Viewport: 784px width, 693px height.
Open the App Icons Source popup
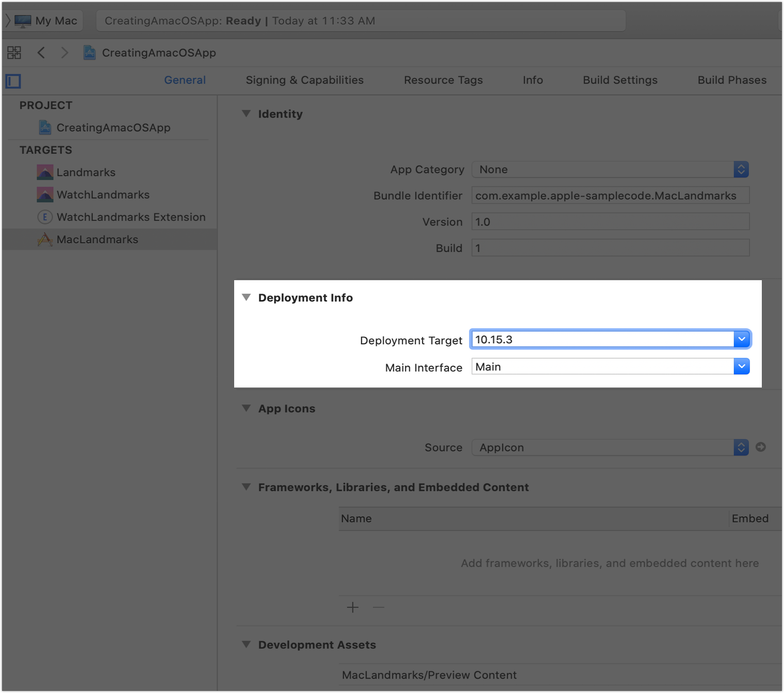(x=610, y=447)
